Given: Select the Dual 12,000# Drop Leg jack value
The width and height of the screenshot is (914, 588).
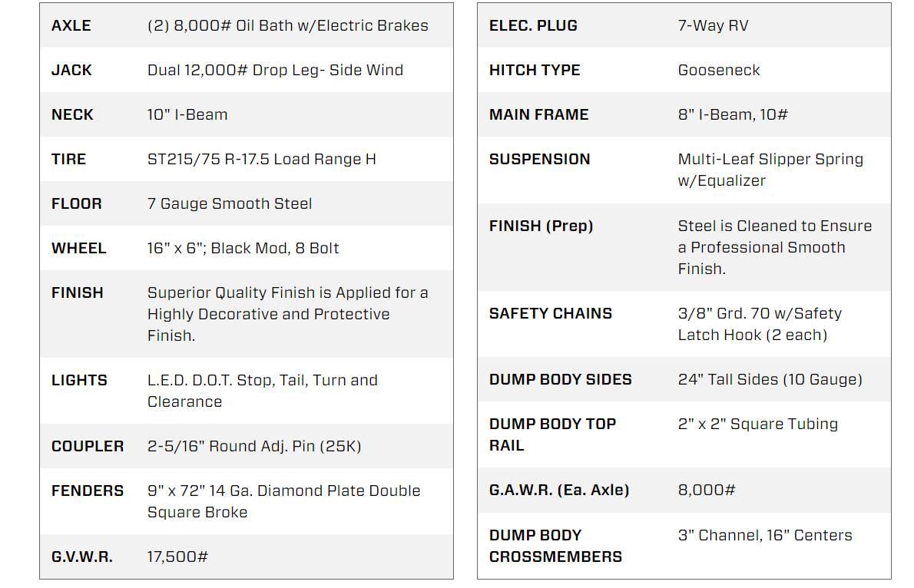Looking at the screenshot, I should point(275,70).
